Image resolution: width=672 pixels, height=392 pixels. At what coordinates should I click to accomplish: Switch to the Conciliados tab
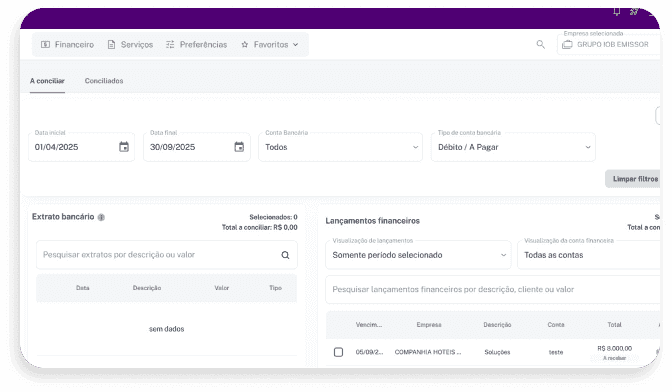104,81
